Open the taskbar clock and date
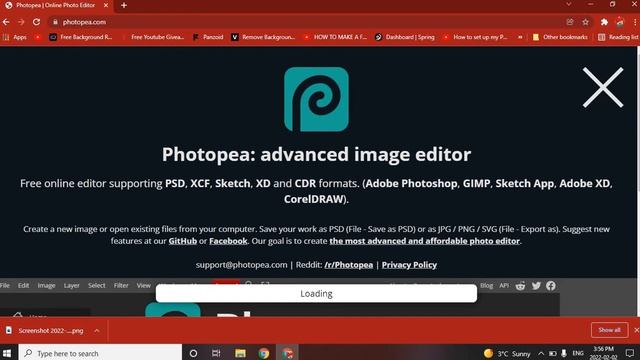 pos(603,353)
